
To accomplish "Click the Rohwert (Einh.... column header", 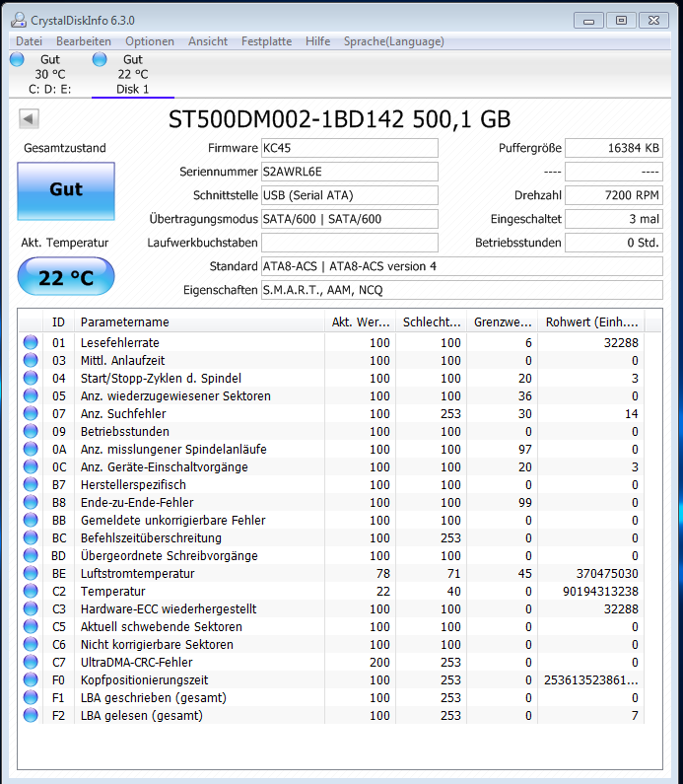I will click(591, 322).
